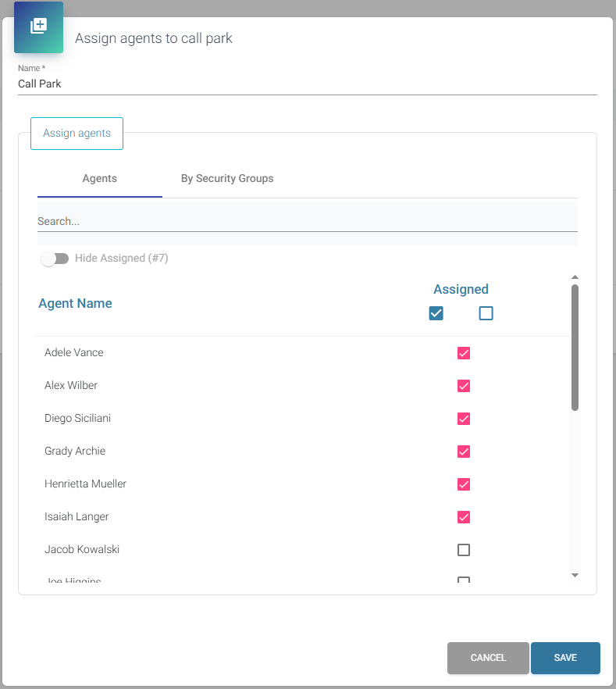The width and height of the screenshot is (616, 689).
Task: Uncheck Alex Wilber assigned checkbox
Action: point(464,386)
